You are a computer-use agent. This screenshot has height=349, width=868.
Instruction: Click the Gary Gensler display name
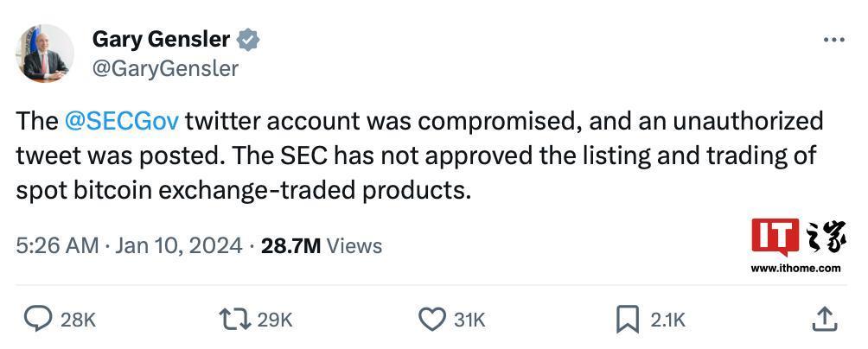click(161, 40)
